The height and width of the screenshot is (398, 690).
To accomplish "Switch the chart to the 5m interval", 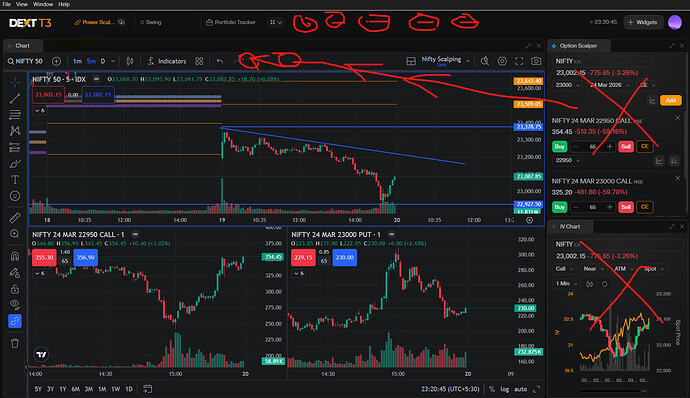I will coord(91,61).
